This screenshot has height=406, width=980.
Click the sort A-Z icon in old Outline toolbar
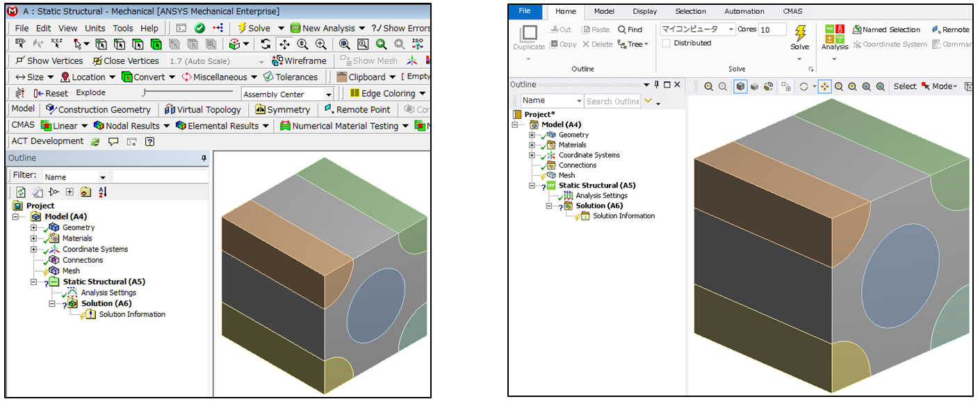click(103, 192)
